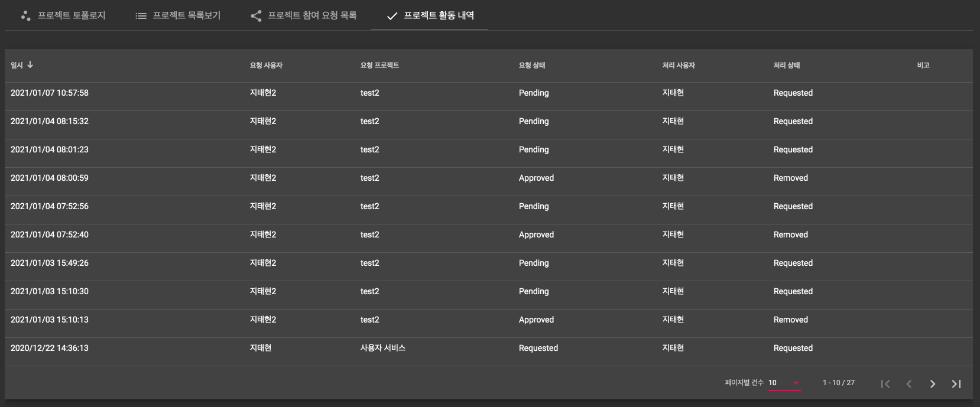Jump to the last page
Viewport: 980px width, 407px height.
(x=956, y=384)
